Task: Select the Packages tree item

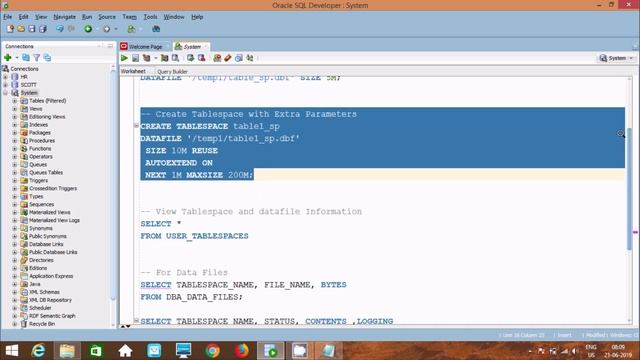Action: (x=40, y=133)
